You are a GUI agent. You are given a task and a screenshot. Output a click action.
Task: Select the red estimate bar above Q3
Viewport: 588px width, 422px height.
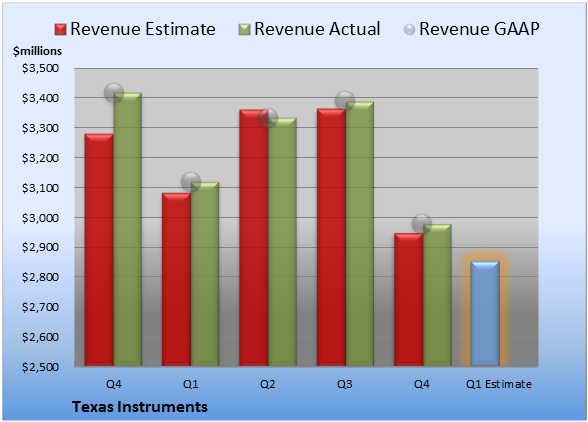pyautogui.click(x=331, y=237)
